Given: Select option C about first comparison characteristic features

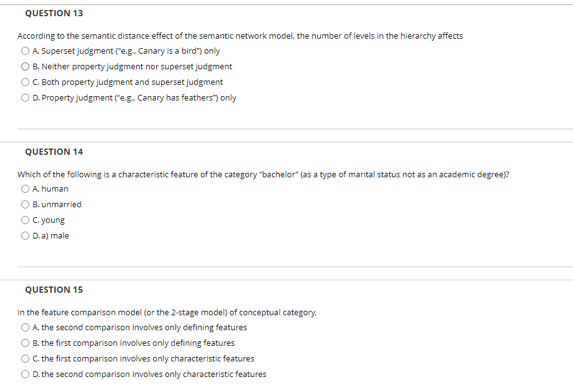Looking at the screenshot, I should click(25, 358).
